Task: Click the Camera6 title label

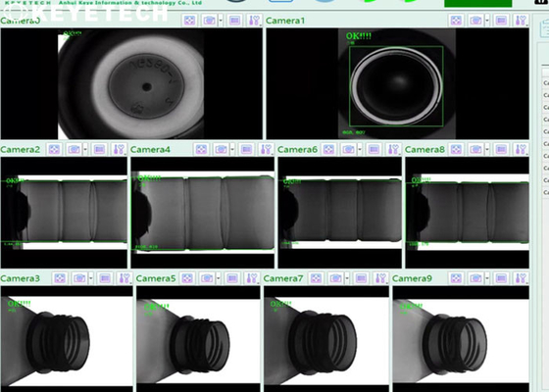Action: (x=297, y=149)
